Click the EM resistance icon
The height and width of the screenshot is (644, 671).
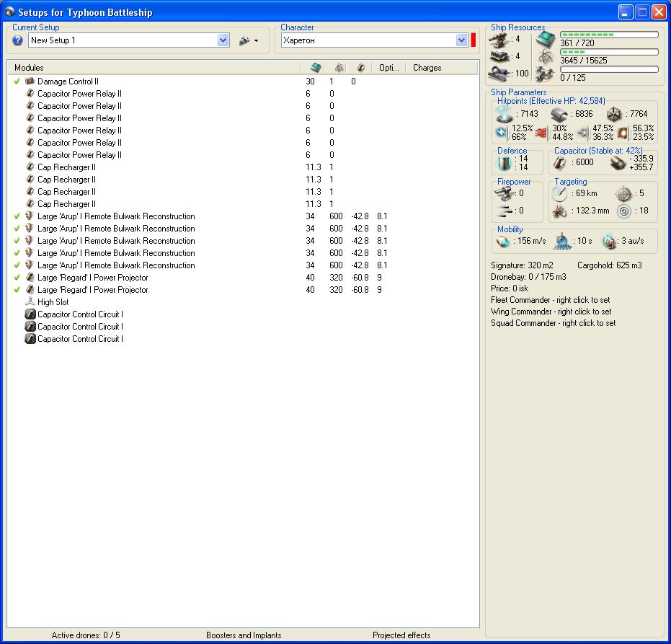point(501,132)
